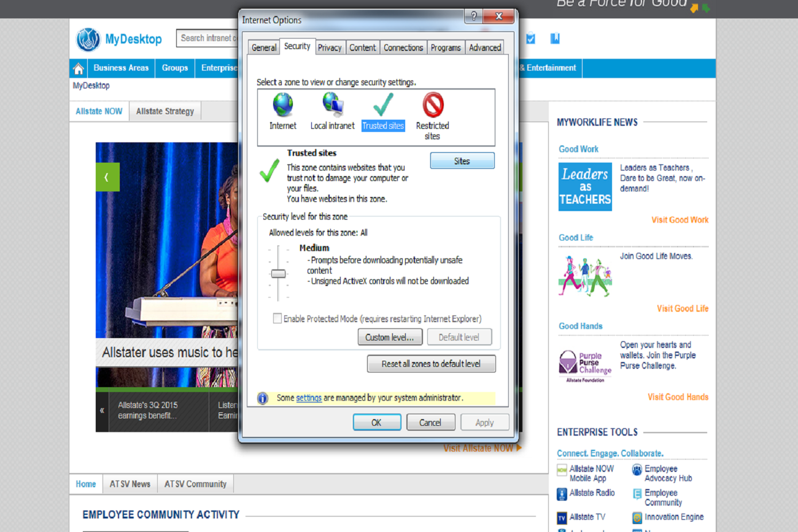Open the Business Areas menu
Viewport: 798px width, 532px height.
(x=121, y=68)
